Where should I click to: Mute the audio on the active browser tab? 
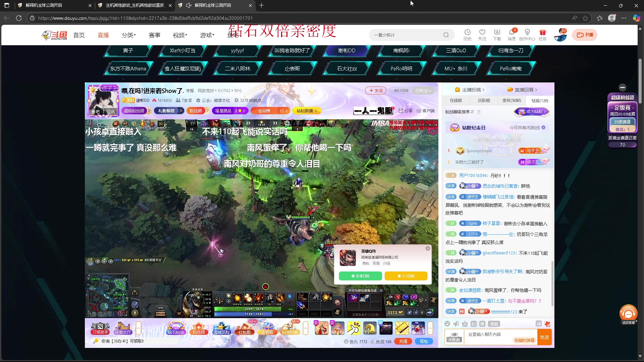189,5
